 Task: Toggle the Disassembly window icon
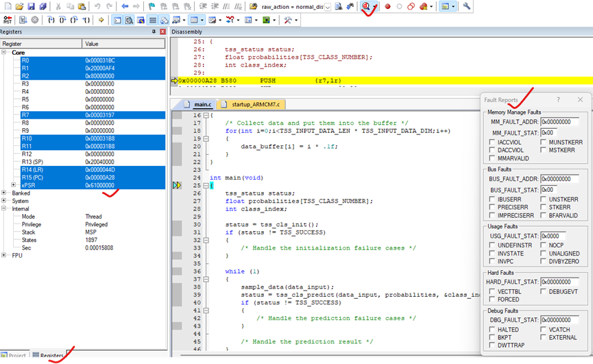point(130,20)
